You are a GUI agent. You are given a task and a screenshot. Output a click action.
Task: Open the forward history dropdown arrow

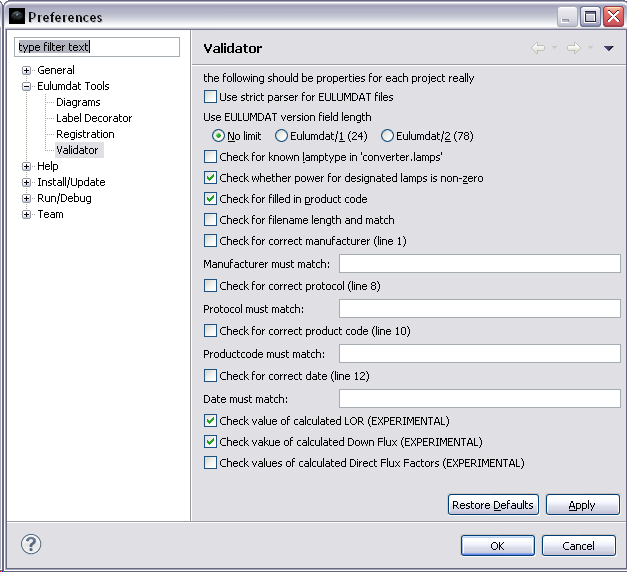tap(590, 48)
